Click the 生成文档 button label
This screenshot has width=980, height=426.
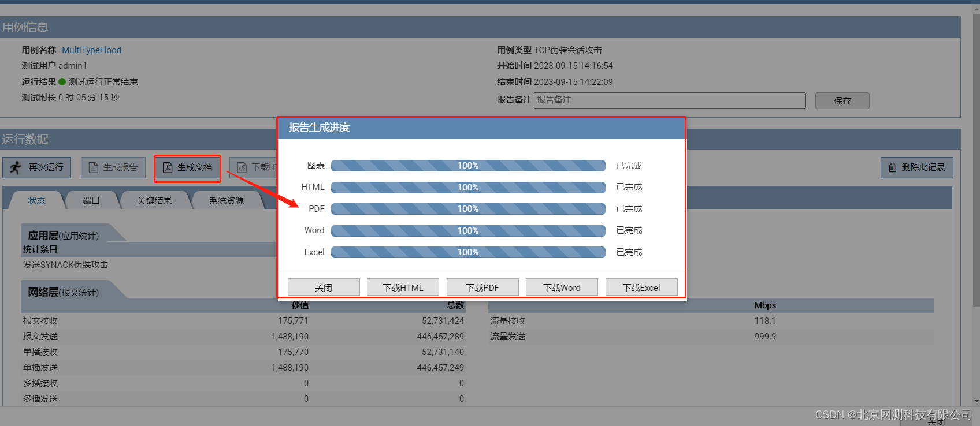195,167
